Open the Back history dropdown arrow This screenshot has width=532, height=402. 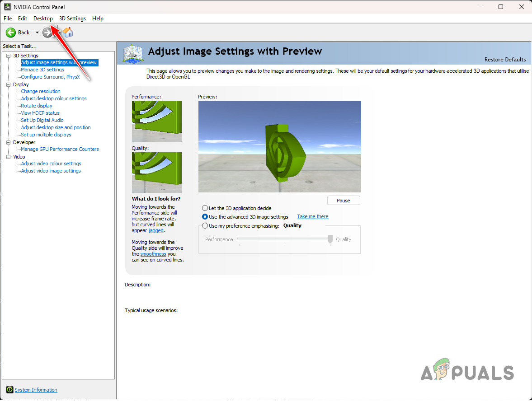click(37, 33)
